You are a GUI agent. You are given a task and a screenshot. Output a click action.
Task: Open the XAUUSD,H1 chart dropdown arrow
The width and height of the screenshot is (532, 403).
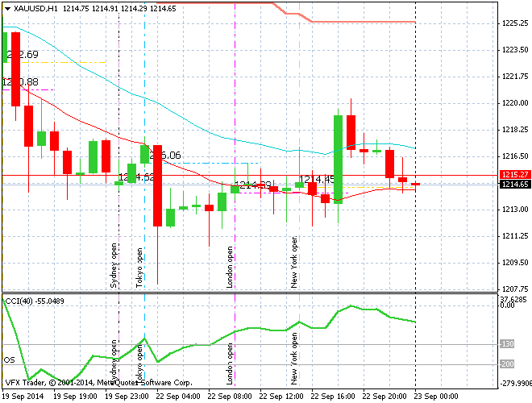(x=7, y=8)
